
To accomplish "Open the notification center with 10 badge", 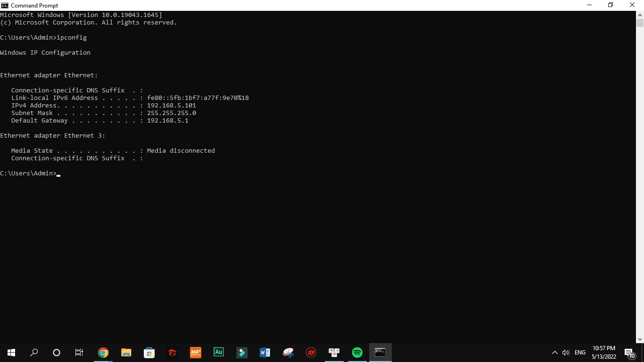I will [629, 353].
